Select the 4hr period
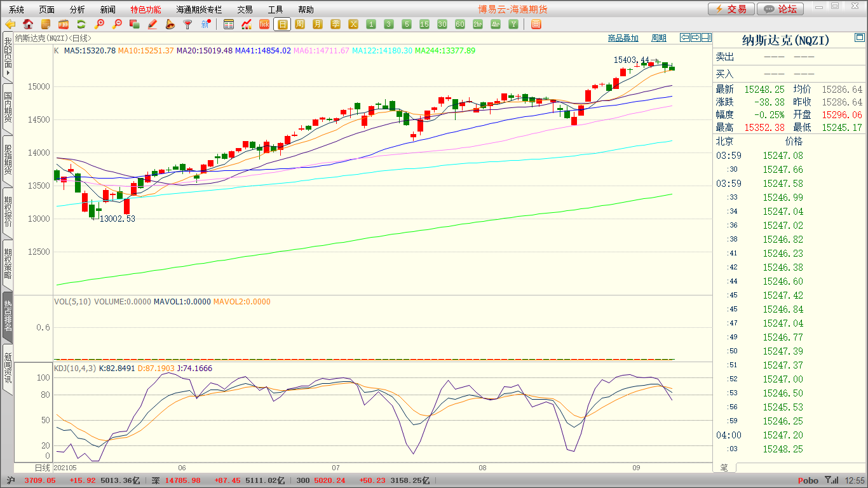The width and height of the screenshot is (868, 488). (x=496, y=25)
